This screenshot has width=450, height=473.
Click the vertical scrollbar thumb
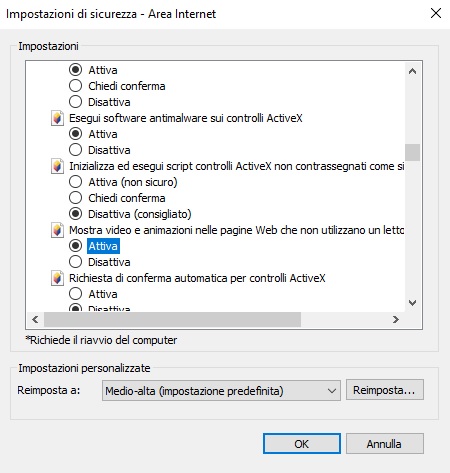point(413,152)
